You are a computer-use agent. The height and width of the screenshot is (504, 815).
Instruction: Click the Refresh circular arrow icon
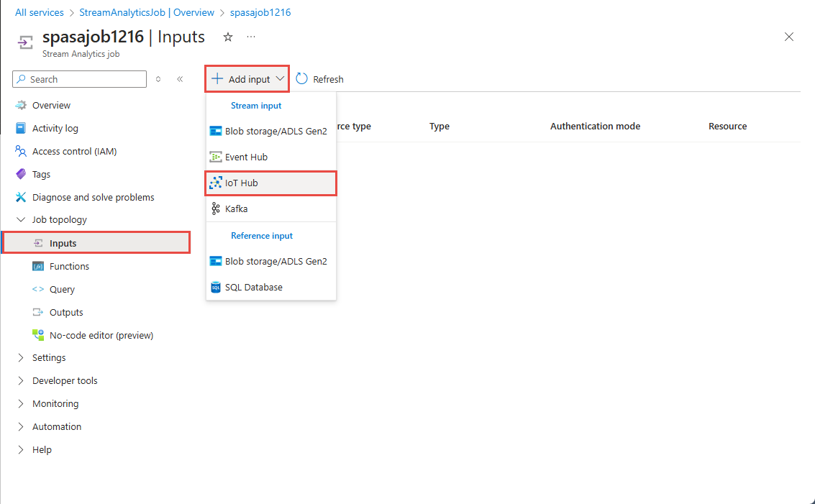pyautogui.click(x=301, y=79)
